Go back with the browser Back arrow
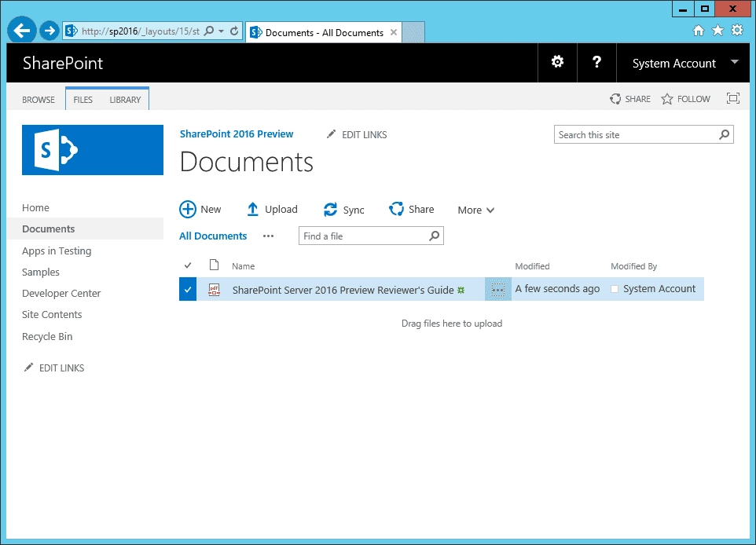The height and width of the screenshot is (545, 756). [22, 31]
